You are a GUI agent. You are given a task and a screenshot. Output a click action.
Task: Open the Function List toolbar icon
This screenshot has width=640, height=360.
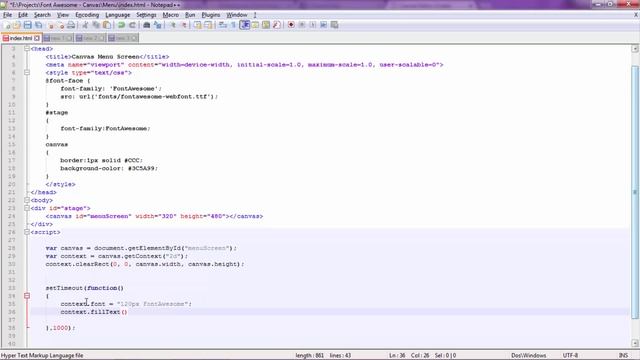(276, 25)
